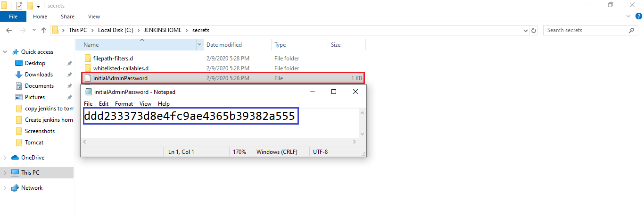Image resolution: width=644 pixels, height=219 pixels.
Task: Open Name column filter dropdown arrow
Action: (199, 45)
